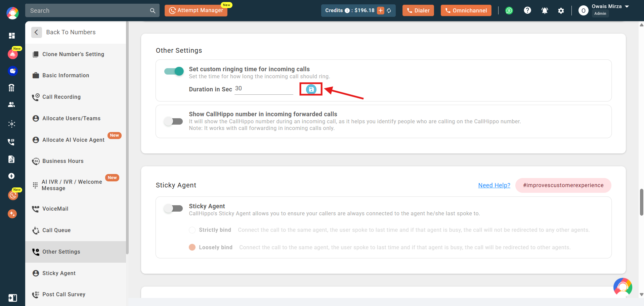
Task: Open the reports document icon in left rail
Action: (12, 159)
